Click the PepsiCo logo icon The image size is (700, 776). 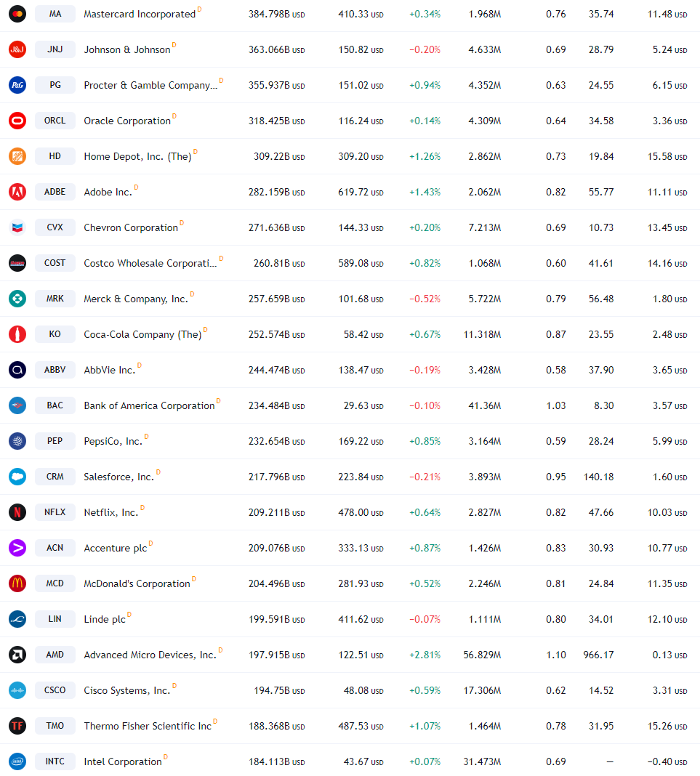pyautogui.click(x=17, y=442)
